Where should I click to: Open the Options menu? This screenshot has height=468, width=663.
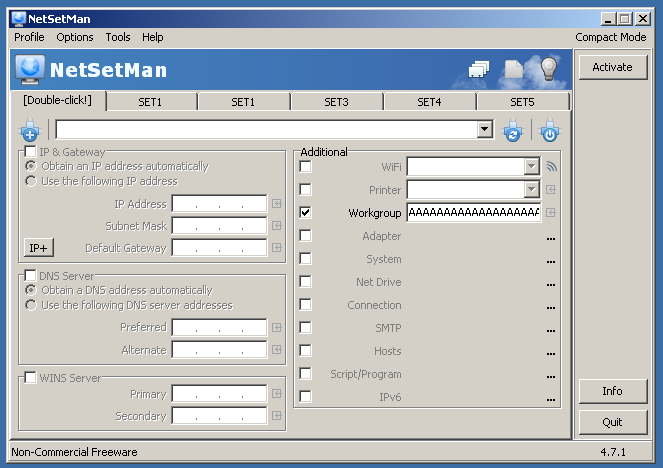point(74,37)
